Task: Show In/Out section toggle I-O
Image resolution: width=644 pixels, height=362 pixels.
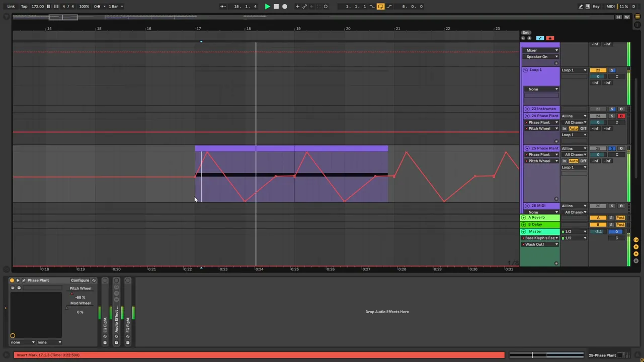Action: [636, 240]
